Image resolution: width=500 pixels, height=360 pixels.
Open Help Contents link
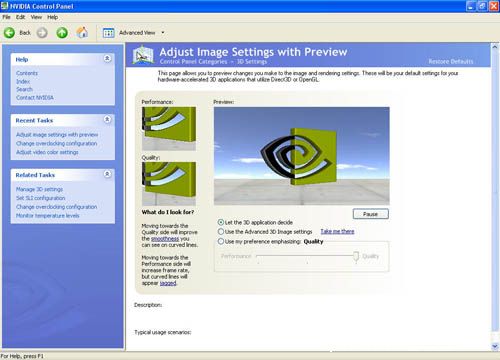point(27,73)
